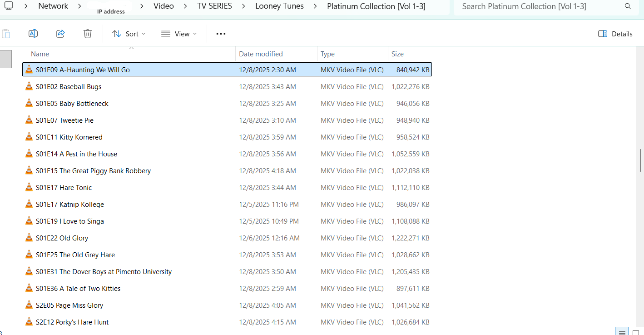The height and width of the screenshot is (335, 644).
Task: Go to the TV SERIES folder in breadcrumb
Action: pos(214,6)
